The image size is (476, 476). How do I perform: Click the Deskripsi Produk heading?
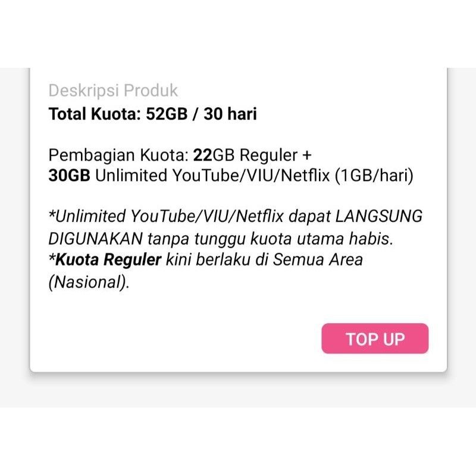click(113, 91)
